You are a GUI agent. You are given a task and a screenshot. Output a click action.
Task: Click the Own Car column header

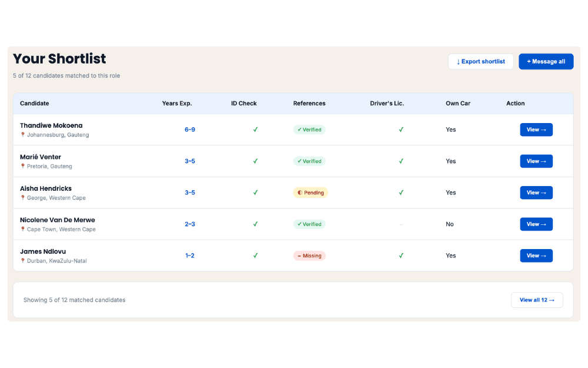tap(458, 103)
